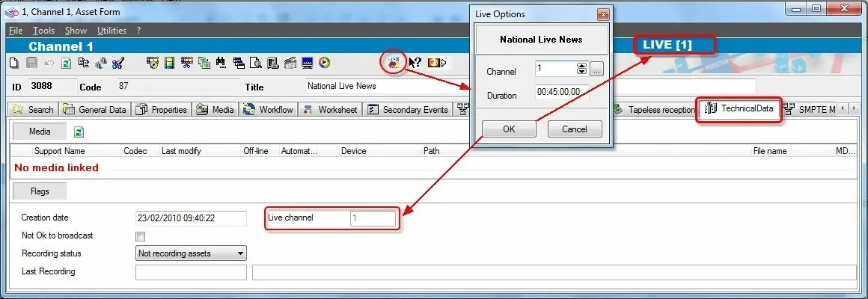Click the Live options toolbar icon

(394, 62)
